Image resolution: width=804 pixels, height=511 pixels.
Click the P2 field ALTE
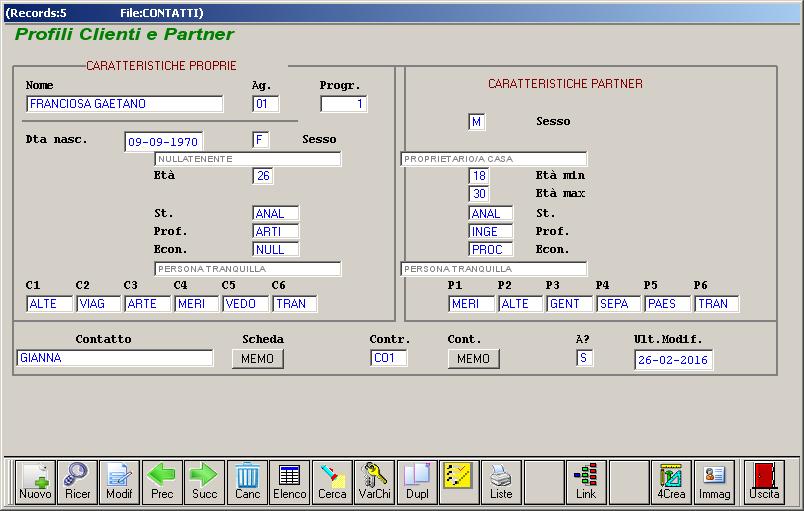520,304
